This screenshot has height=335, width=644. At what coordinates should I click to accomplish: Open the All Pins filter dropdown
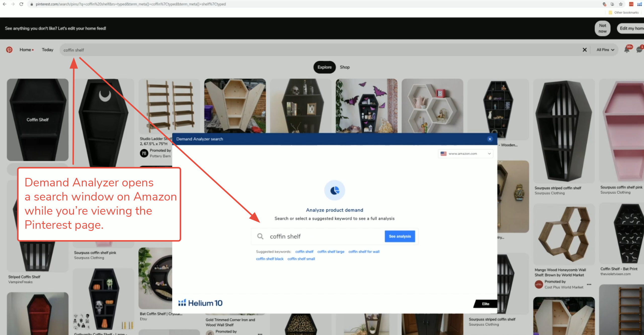[605, 50]
